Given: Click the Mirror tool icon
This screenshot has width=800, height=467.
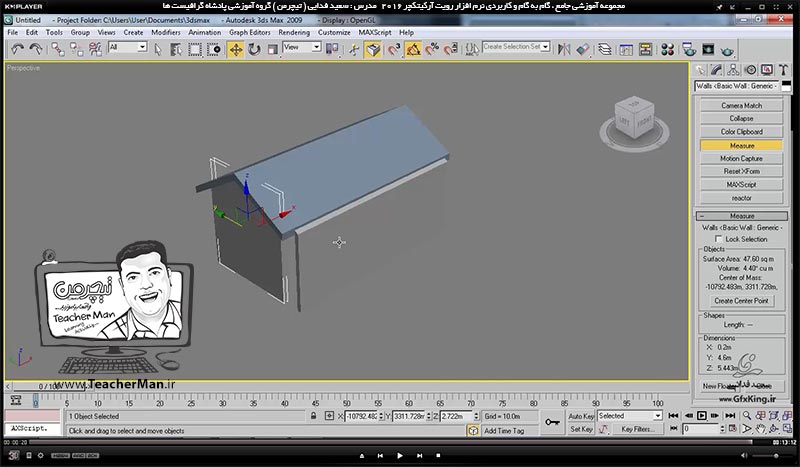Looking at the screenshot, I should 564,49.
